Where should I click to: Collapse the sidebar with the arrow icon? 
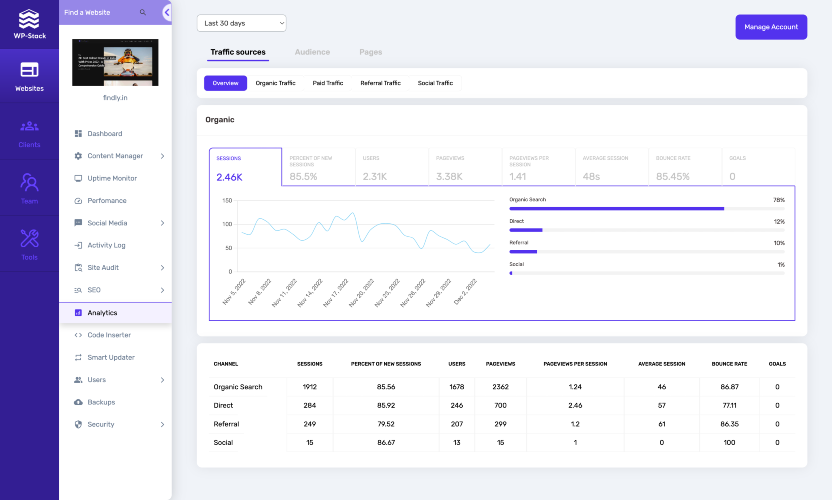coord(167,12)
